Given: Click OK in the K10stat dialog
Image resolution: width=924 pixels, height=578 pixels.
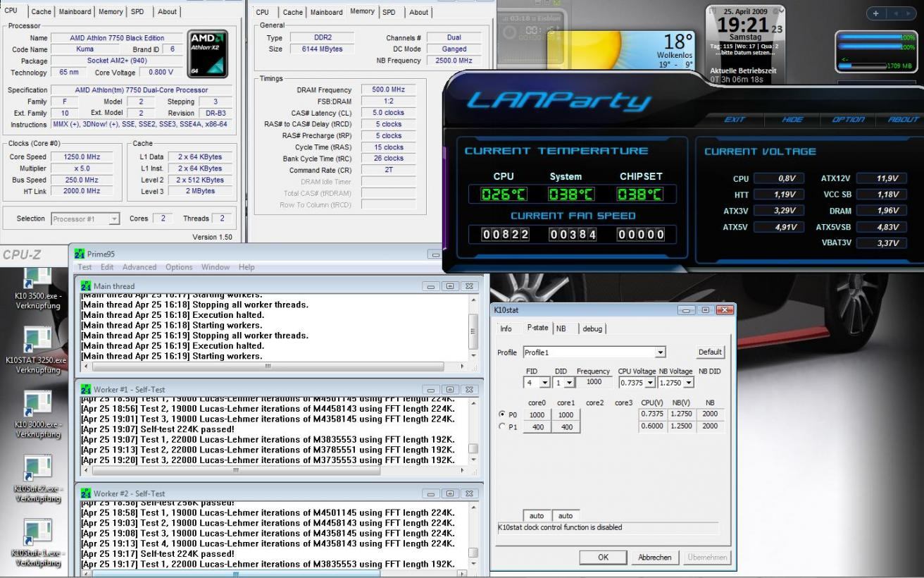Looking at the screenshot, I should point(603,557).
